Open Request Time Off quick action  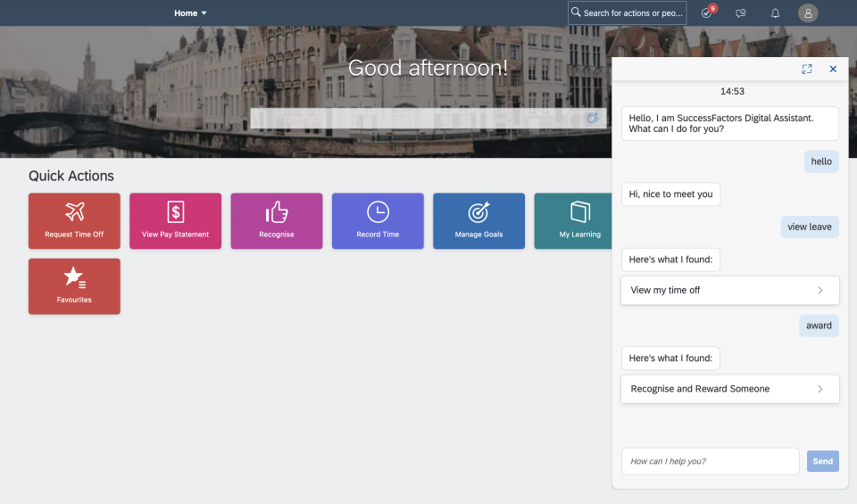74,220
